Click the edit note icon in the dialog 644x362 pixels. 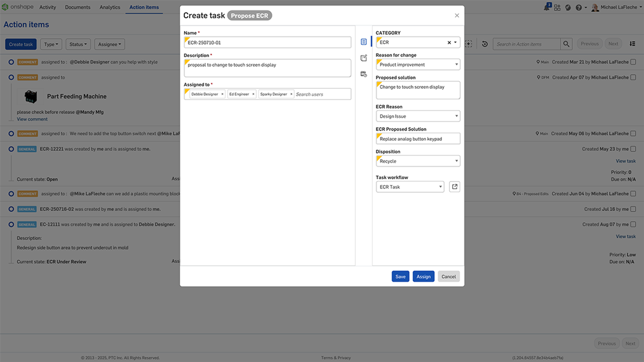pyautogui.click(x=363, y=58)
